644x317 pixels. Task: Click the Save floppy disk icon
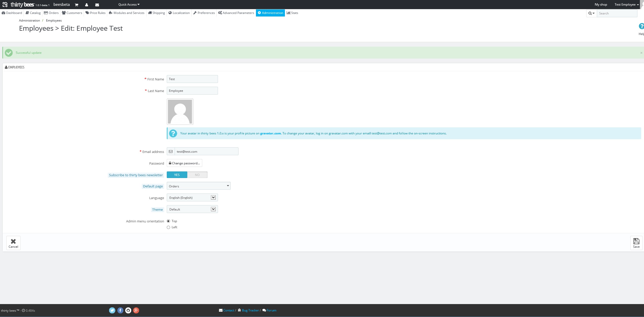tap(636, 241)
